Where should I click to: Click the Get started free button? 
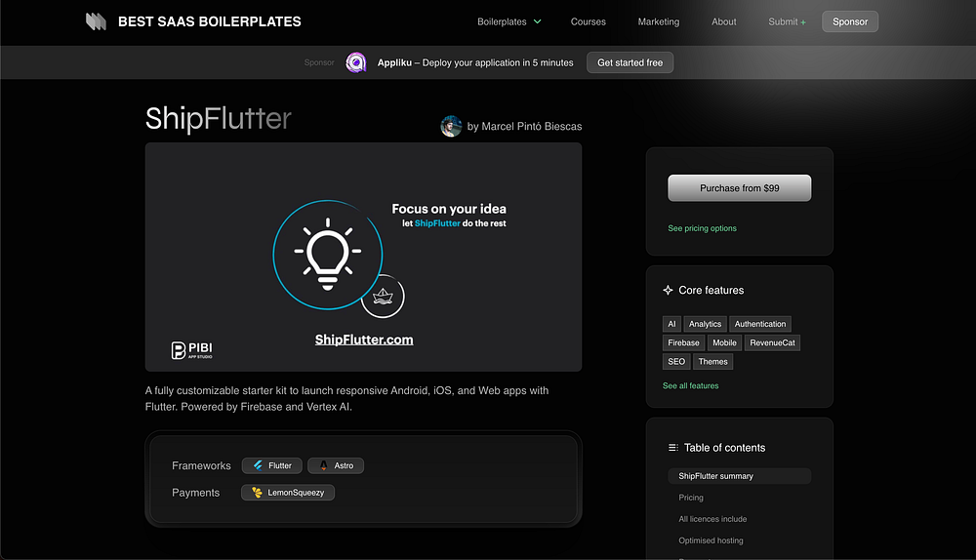point(630,62)
